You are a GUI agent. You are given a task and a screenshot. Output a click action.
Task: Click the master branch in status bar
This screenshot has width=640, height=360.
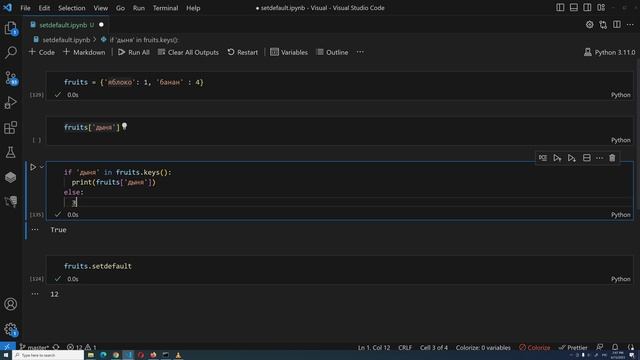point(34,347)
